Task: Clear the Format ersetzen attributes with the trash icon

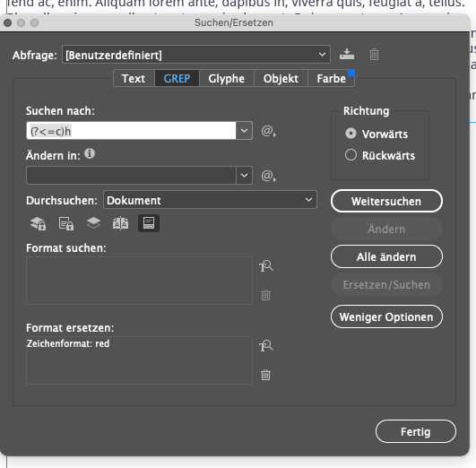Action: tap(265, 375)
